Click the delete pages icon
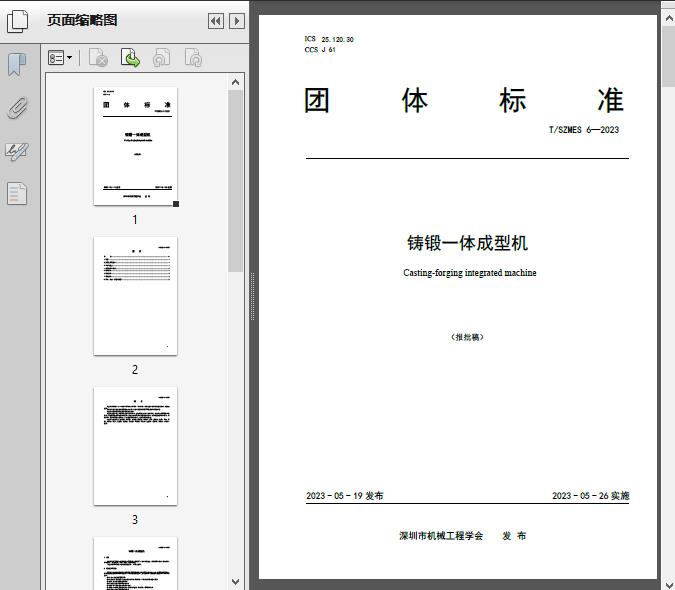Screen dimensions: 675x590 [x=98, y=59]
